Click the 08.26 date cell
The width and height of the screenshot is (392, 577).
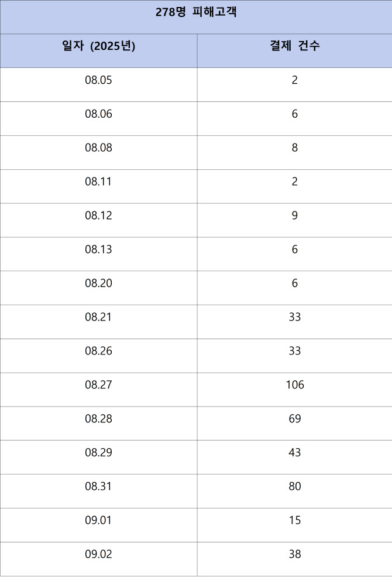tap(98, 351)
